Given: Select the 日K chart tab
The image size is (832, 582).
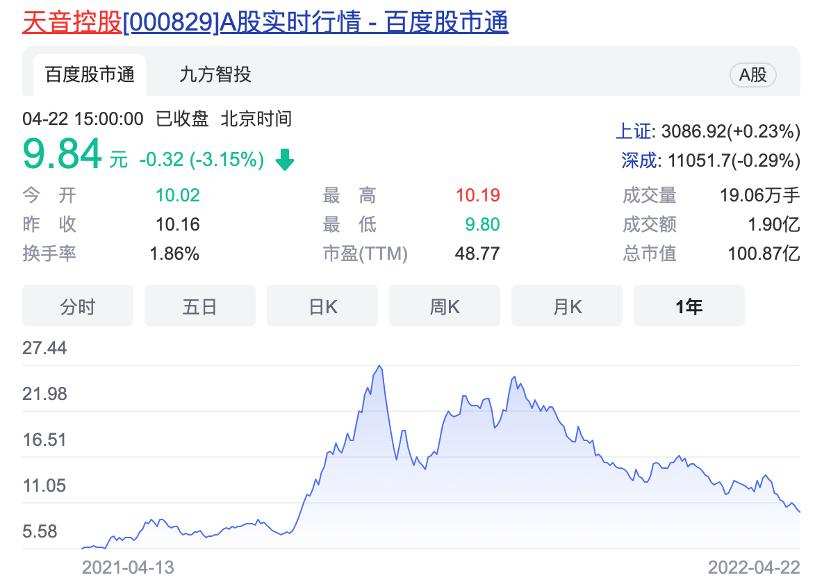Looking at the screenshot, I should 322,307.
